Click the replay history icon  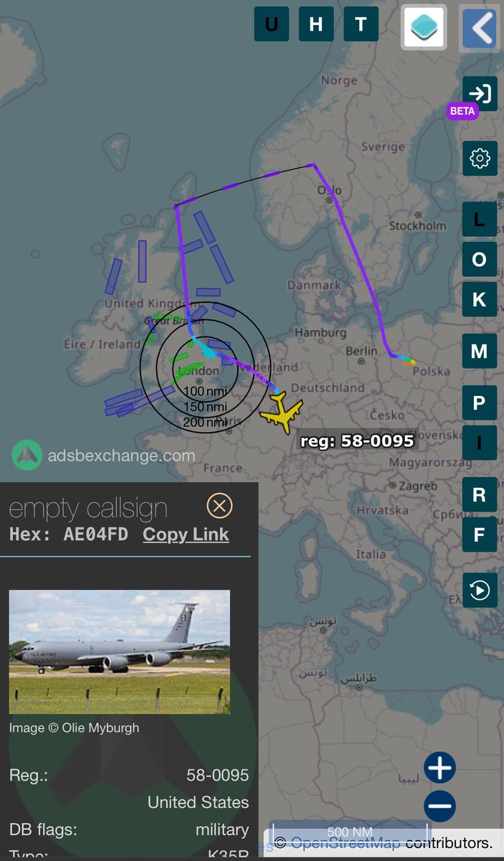tap(480, 590)
